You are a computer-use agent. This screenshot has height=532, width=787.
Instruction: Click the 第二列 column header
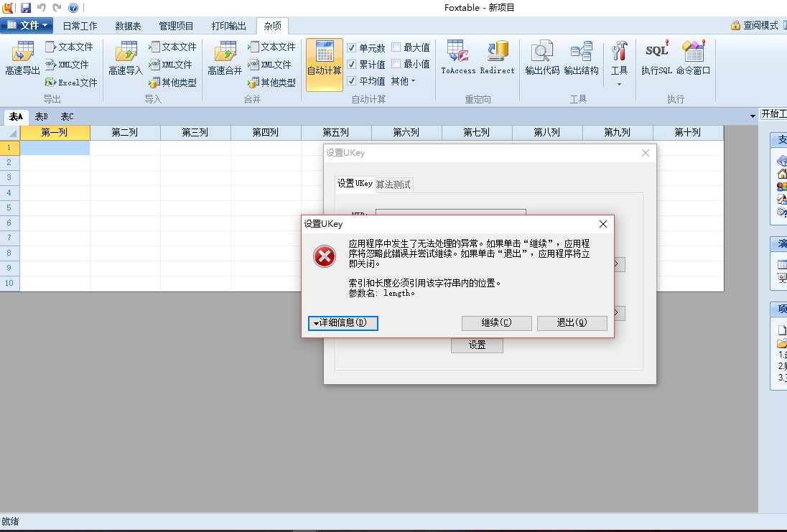pos(125,133)
